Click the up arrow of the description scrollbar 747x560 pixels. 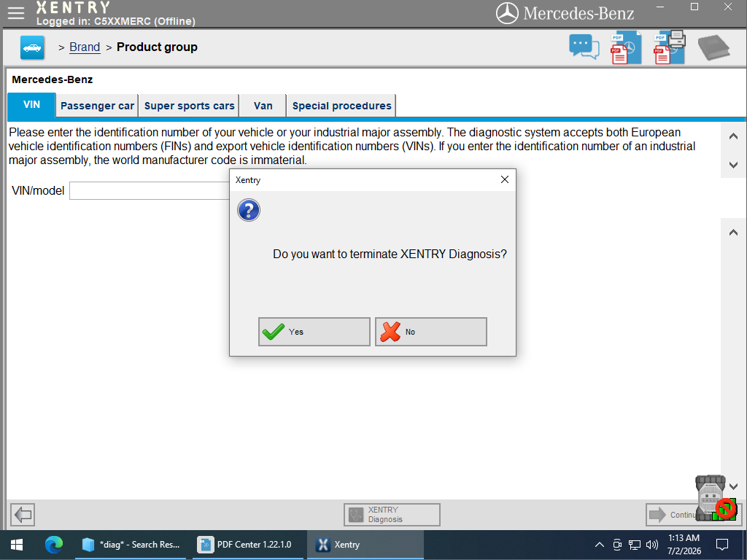click(x=733, y=136)
